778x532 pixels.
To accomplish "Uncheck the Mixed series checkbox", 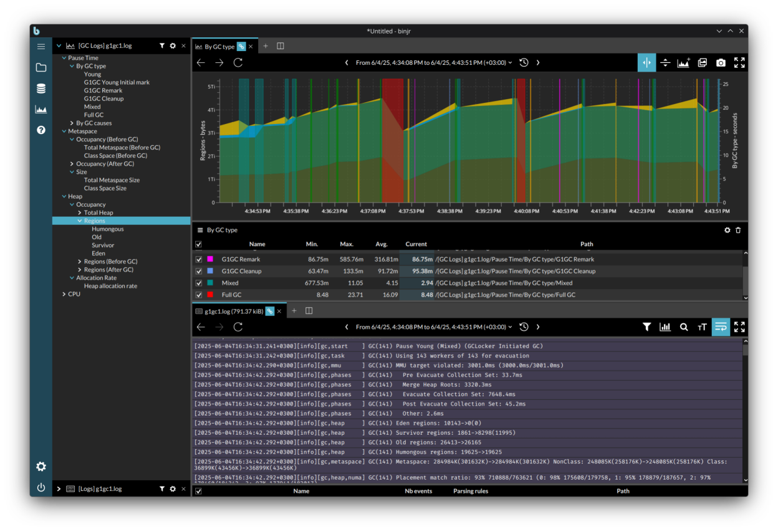I will (199, 283).
